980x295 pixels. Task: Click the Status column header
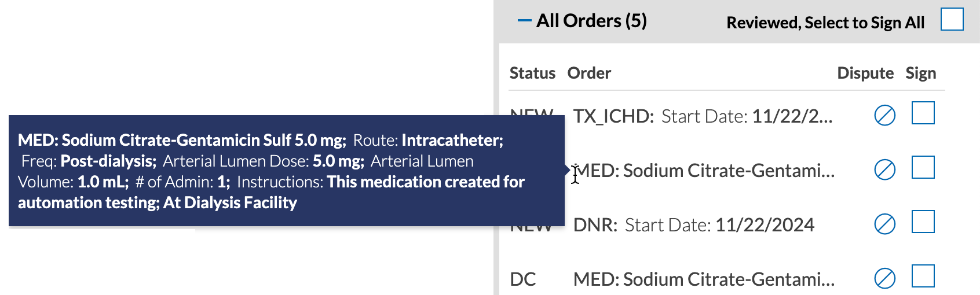tap(532, 73)
